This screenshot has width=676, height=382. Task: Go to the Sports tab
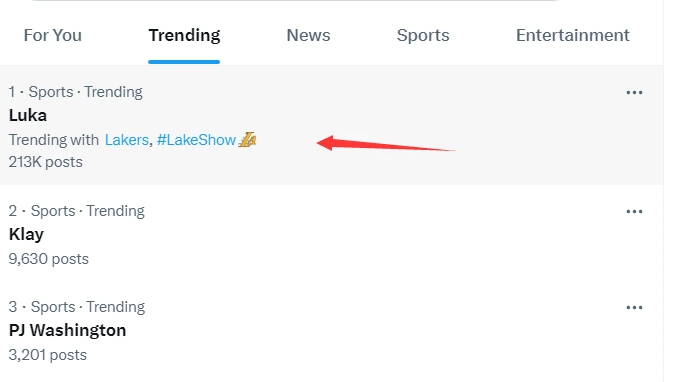tap(423, 35)
